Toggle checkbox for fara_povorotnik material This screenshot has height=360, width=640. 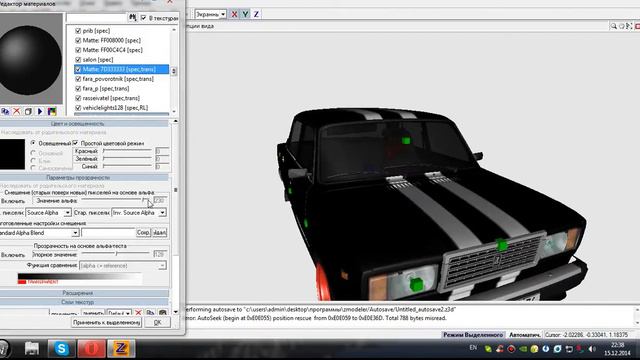[78, 79]
